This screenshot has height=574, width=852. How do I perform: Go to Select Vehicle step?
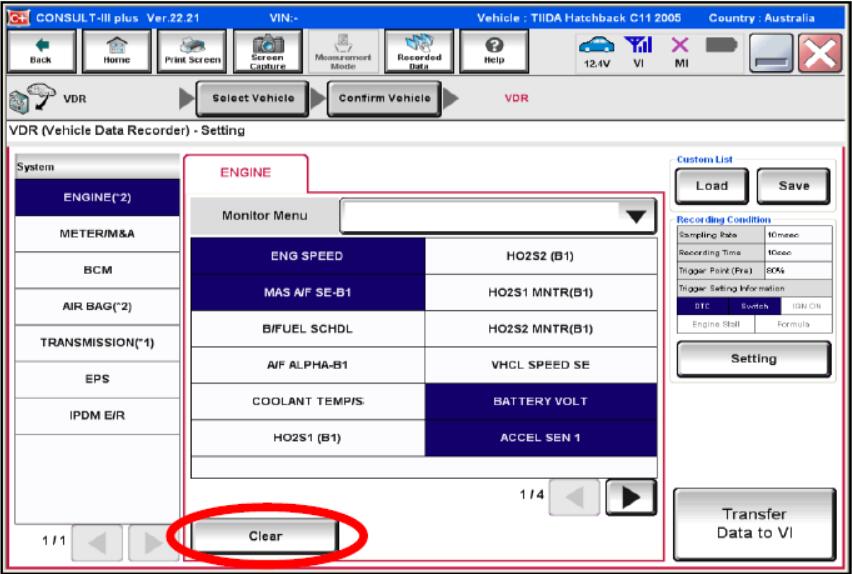(253, 98)
